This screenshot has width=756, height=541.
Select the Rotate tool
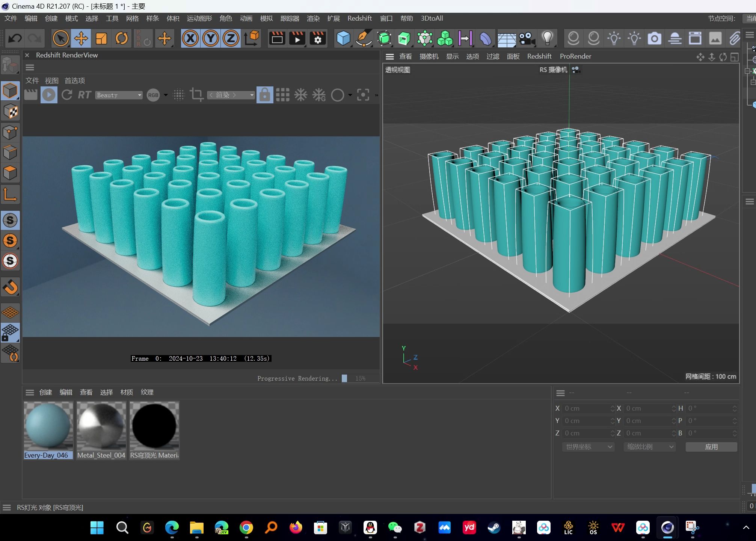(122, 38)
